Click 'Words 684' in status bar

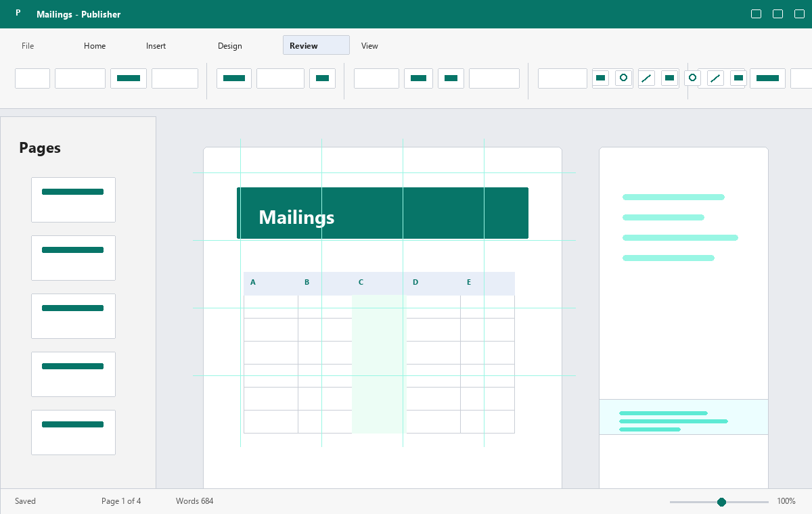click(x=195, y=501)
